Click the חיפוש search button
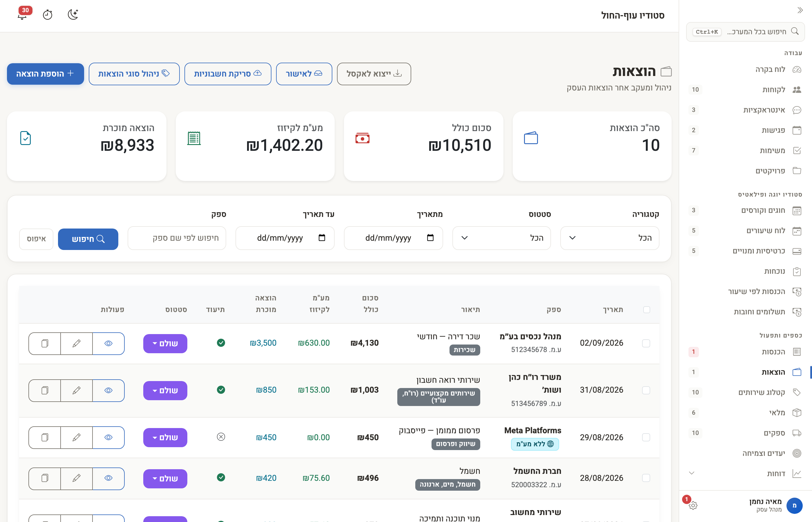This screenshot has width=812, height=522. [88, 239]
